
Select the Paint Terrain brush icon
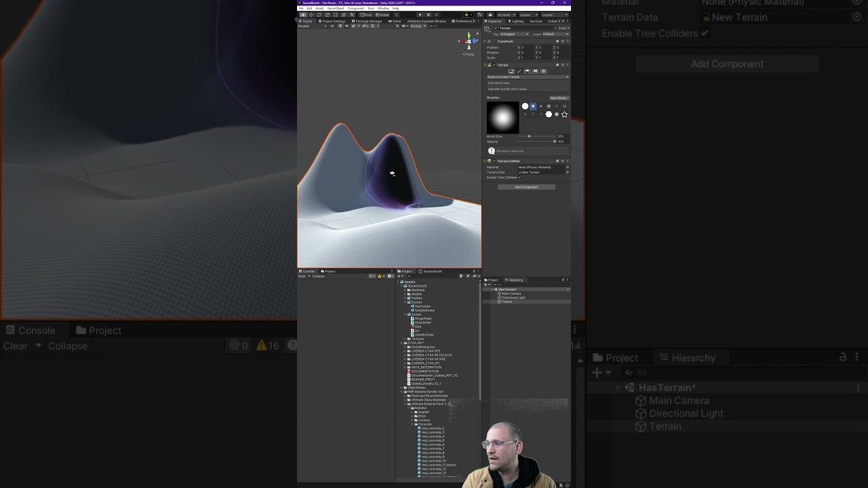(x=519, y=71)
